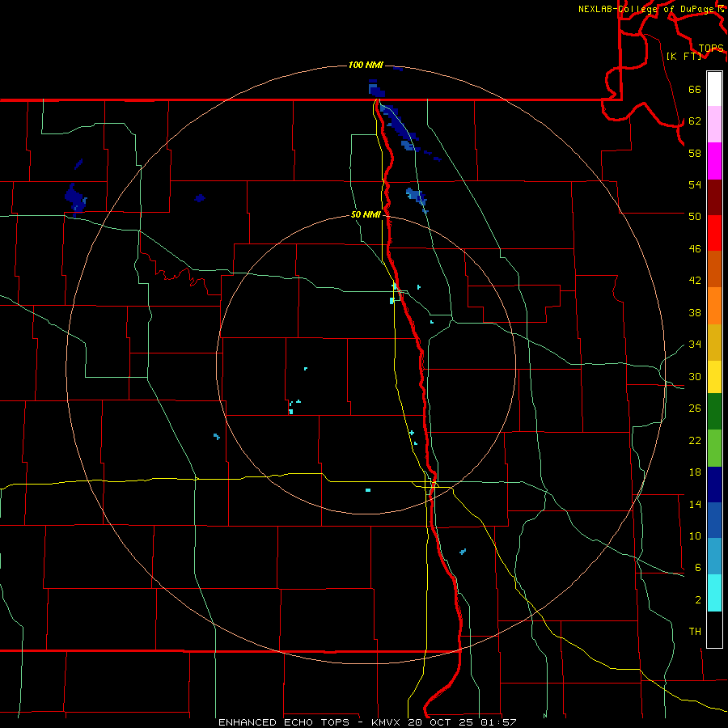Click the dark green 30 kft swatch
The width and height of the screenshot is (728, 728).
(x=714, y=412)
